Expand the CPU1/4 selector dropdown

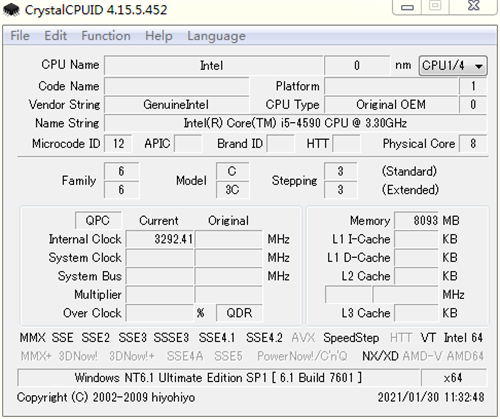coord(453,65)
